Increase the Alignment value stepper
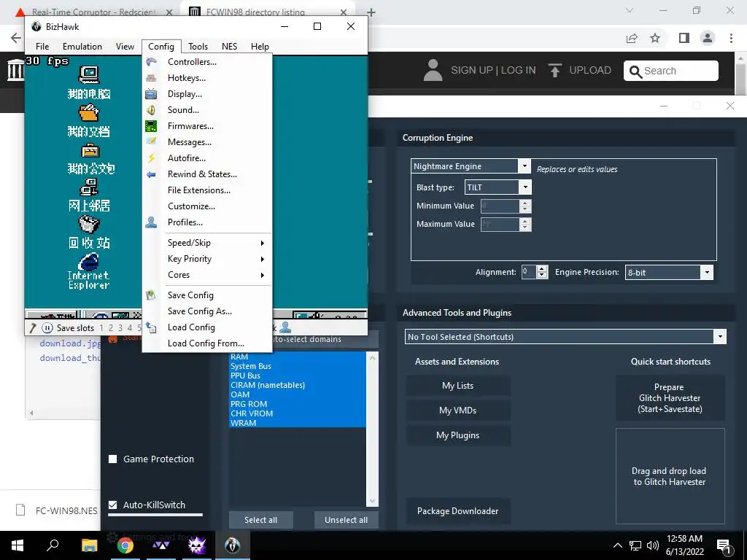This screenshot has width=747, height=560. click(542, 269)
